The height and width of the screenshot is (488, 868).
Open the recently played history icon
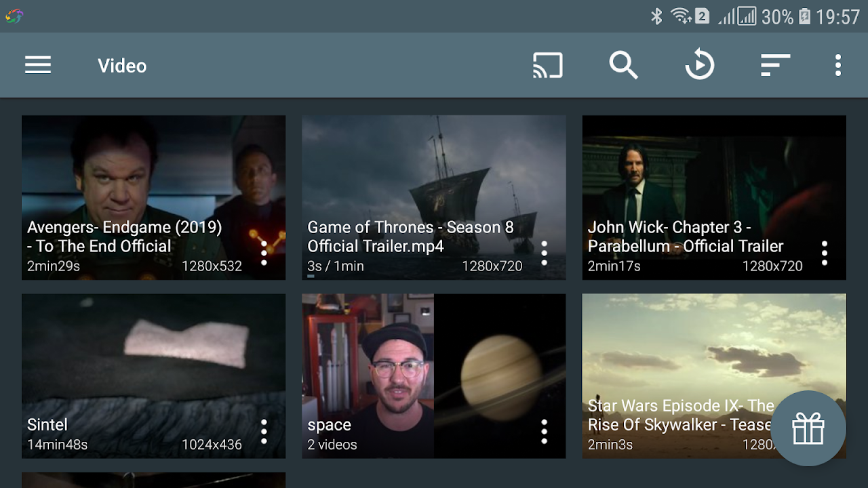tap(699, 65)
